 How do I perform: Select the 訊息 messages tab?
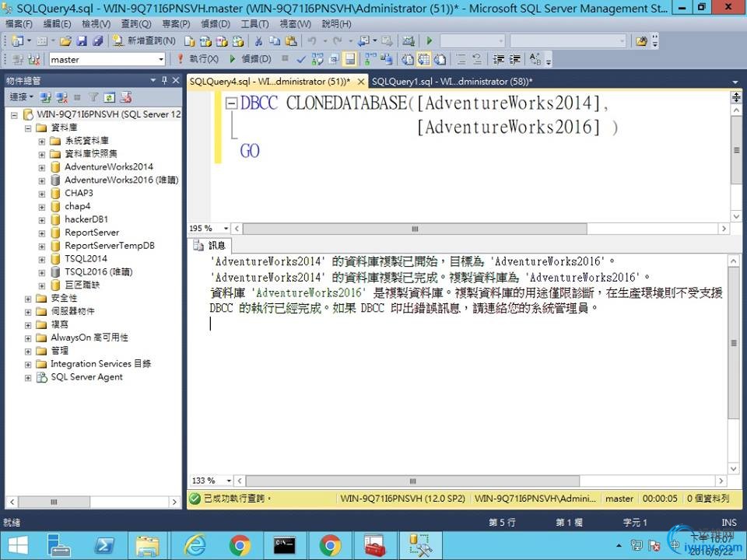click(x=209, y=245)
